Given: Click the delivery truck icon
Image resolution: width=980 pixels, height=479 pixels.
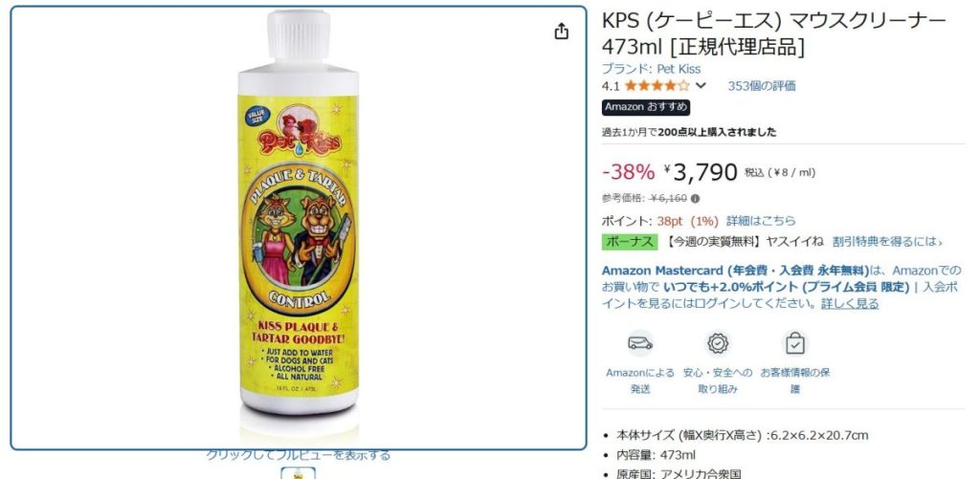Looking at the screenshot, I should 640,343.
